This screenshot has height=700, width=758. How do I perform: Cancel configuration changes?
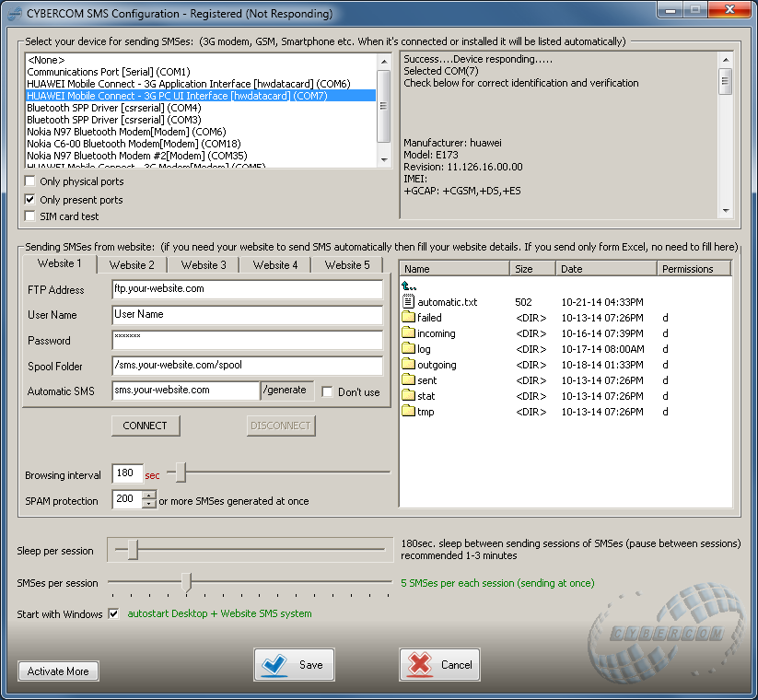(x=439, y=665)
